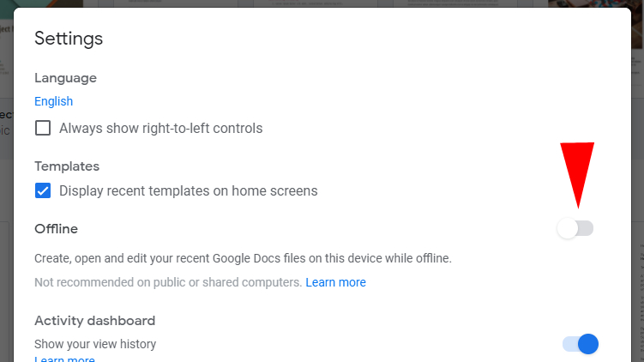
Task: Disable the view history toggle
Action: [581, 344]
